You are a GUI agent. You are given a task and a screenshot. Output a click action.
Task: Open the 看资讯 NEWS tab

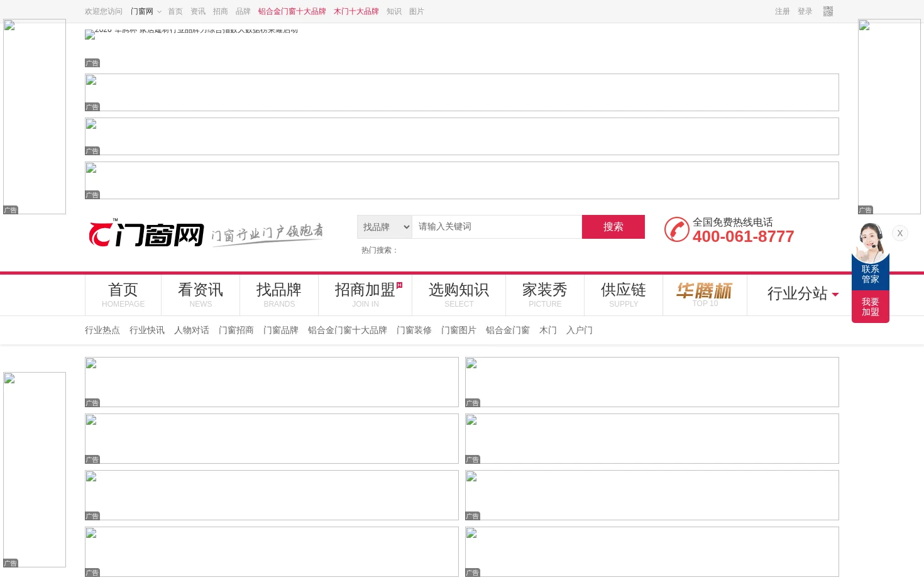point(201,295)
